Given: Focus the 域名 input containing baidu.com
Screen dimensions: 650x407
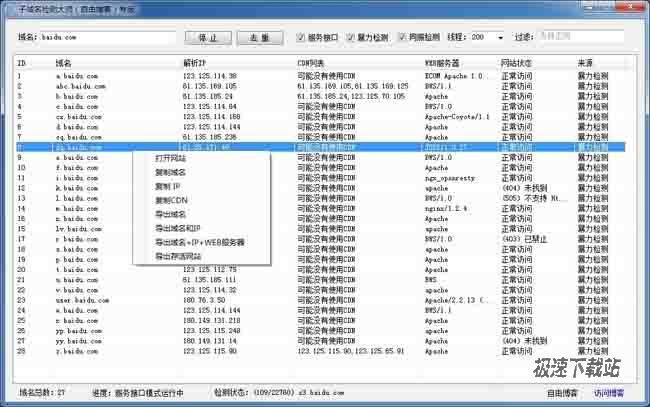Looking at the screenshot, I should coord(108,37).
